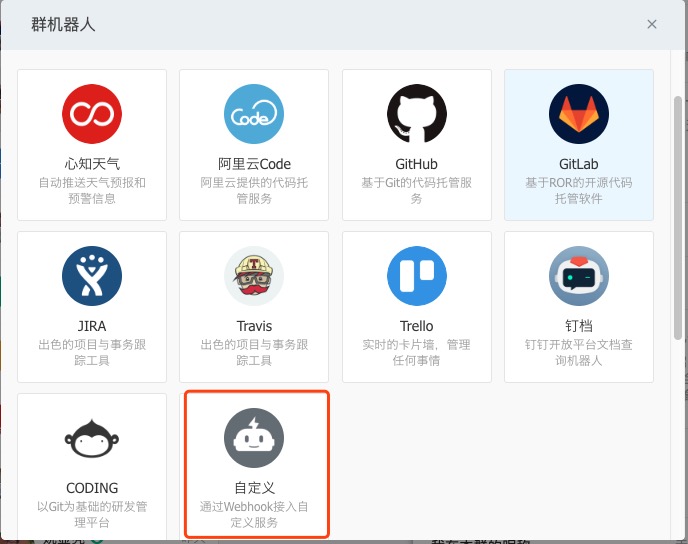The image size is (688, 544).
Task: Choose the GitHub octocat icon
Action: click(x=417, y=114)
